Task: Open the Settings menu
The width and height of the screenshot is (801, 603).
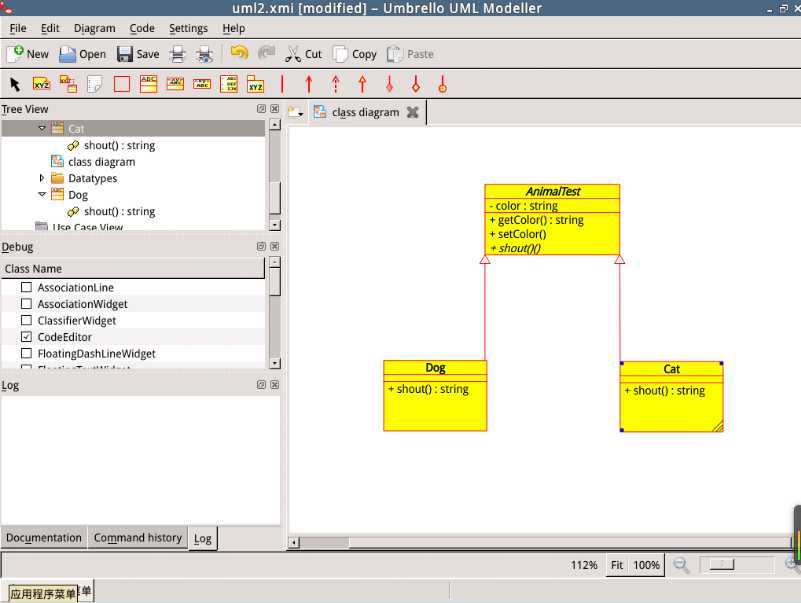Action: pyautogui.click(x=189, y=28)
